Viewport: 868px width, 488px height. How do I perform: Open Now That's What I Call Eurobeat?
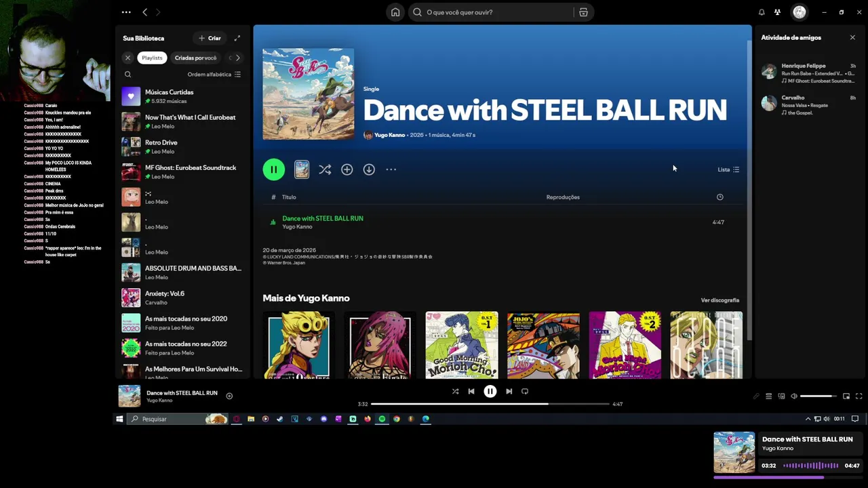[x=182, y=121]
